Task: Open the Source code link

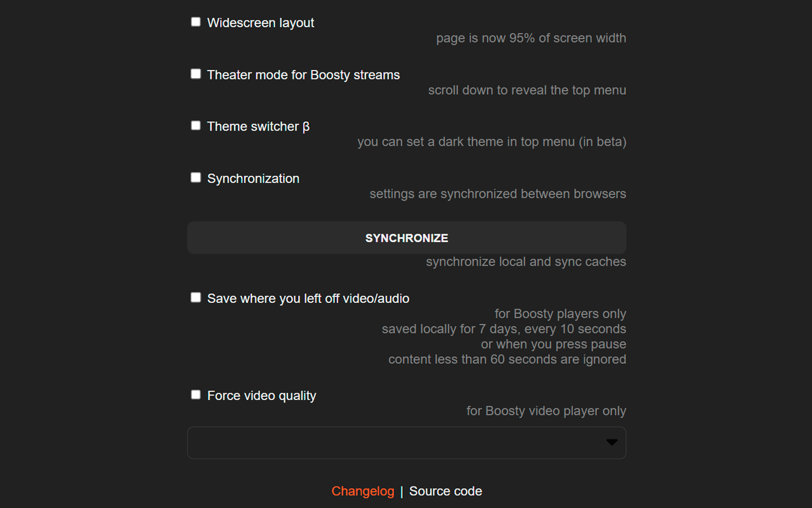Action: coord(445,491)
